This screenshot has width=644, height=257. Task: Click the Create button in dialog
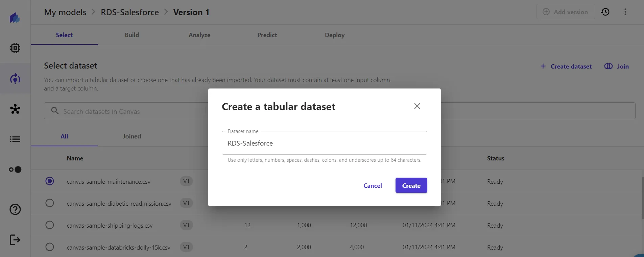pyautogui.click(x=411, y=185)
